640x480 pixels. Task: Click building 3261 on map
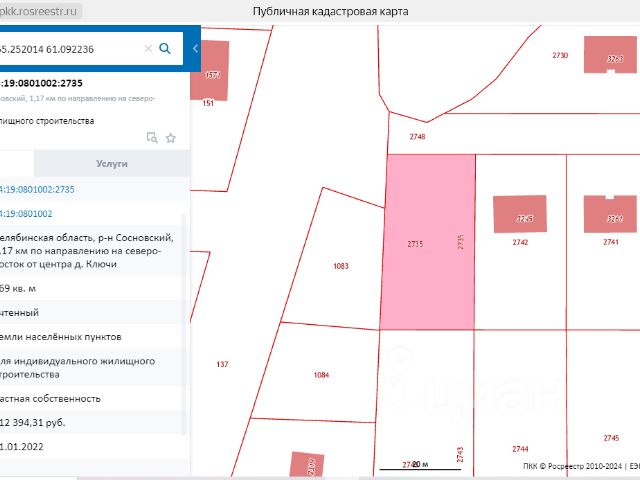(x=610, y=214)
